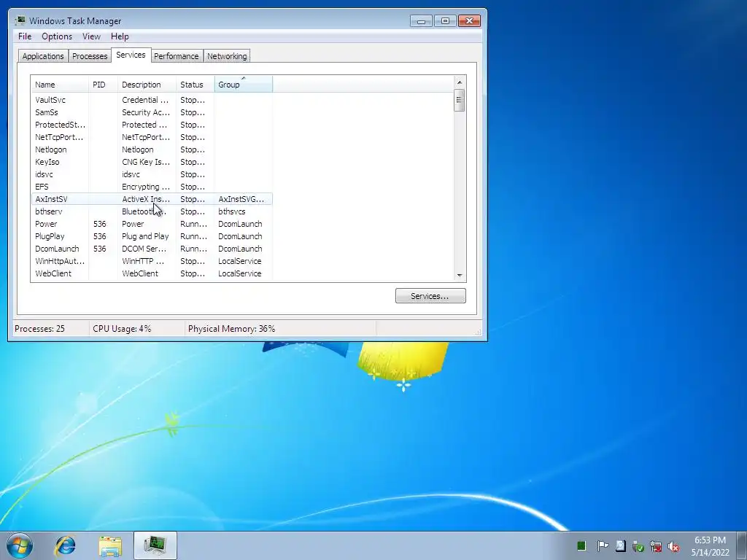Select the ProtectedSt... service row

152,125
